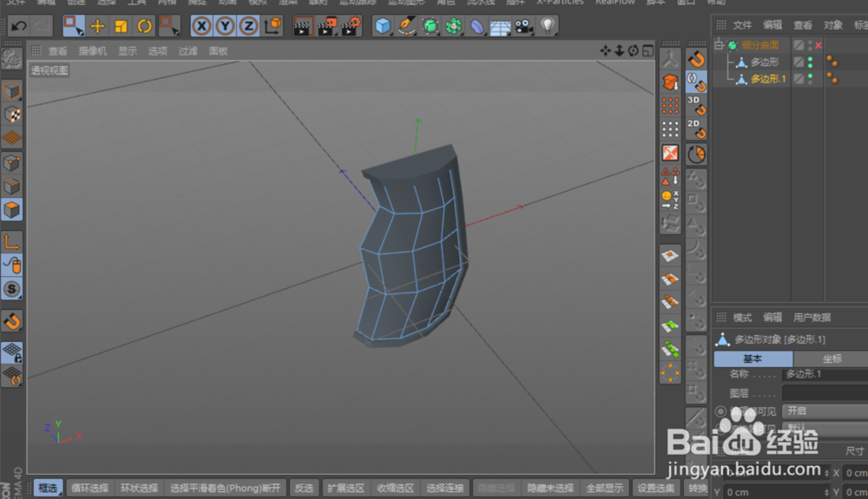Switch to Texture mode checkered cube icon

click(x=11, y=115)
